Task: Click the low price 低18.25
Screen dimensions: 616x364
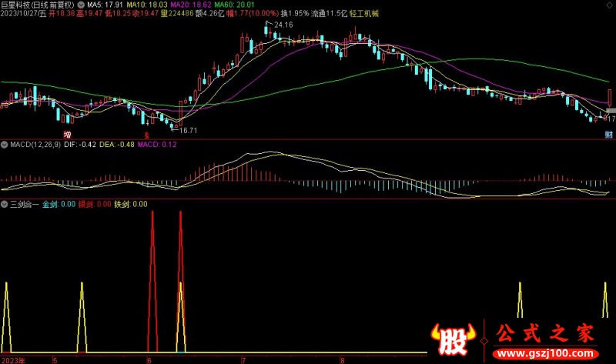Action: (118, 14)
